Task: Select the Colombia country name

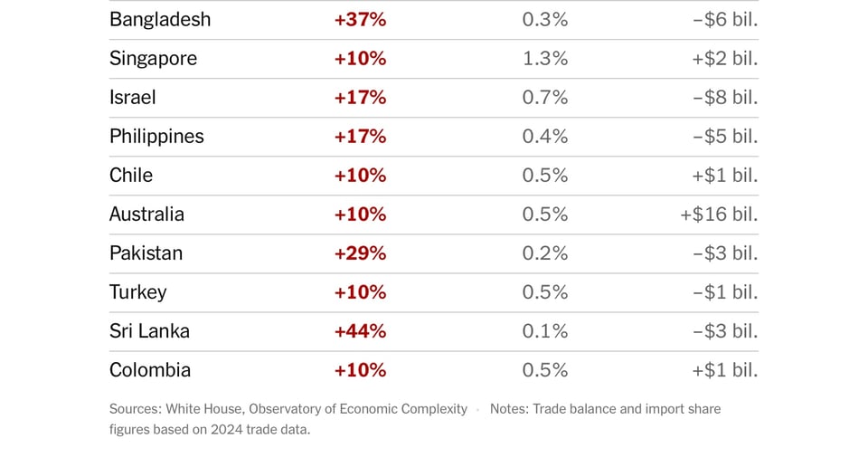Action: pos(150,370)
